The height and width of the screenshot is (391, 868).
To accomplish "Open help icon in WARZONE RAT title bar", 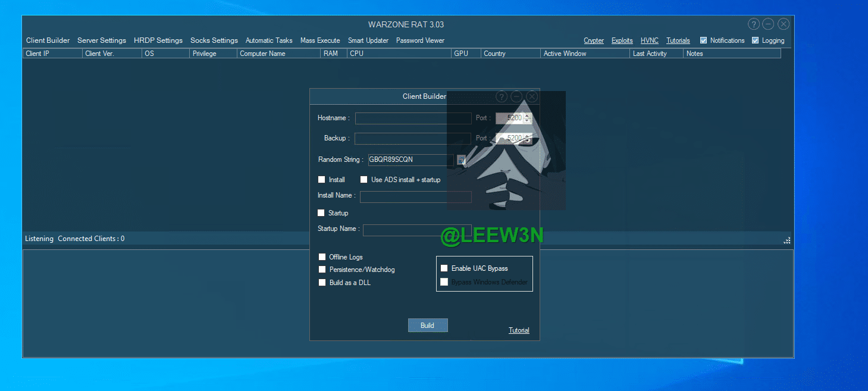I will 753,24.
